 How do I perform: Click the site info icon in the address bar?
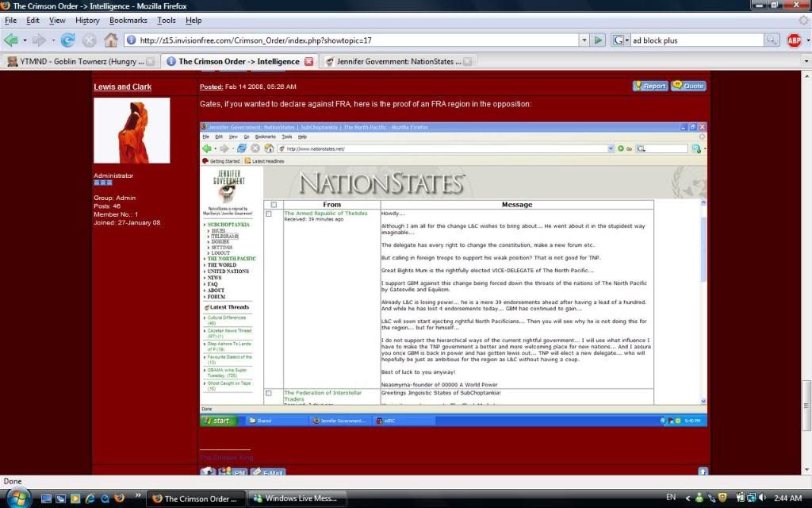tap(131, 40)
